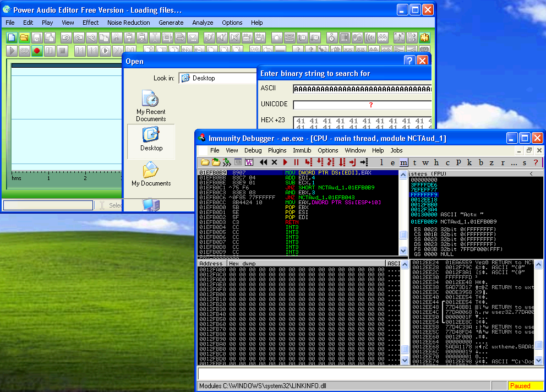
Task: Click Trace into icon in debugger toolbar
Action: coord(331,162)
